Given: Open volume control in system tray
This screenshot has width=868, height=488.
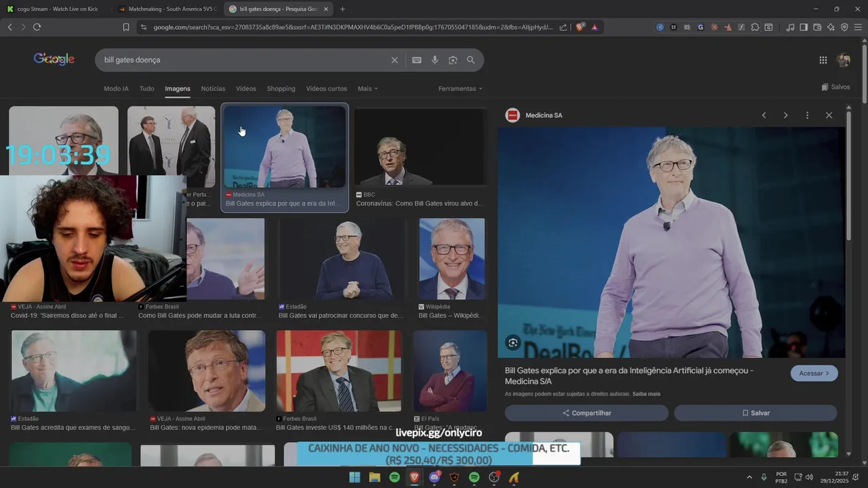Looking at the screenshot, I should pyautogui.click(x=809, y=477).
